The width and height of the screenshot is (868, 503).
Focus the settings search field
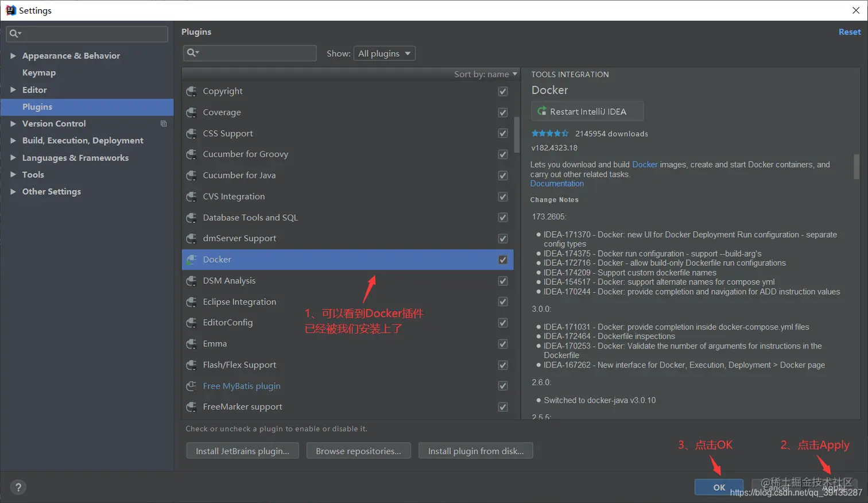(87, 34)
